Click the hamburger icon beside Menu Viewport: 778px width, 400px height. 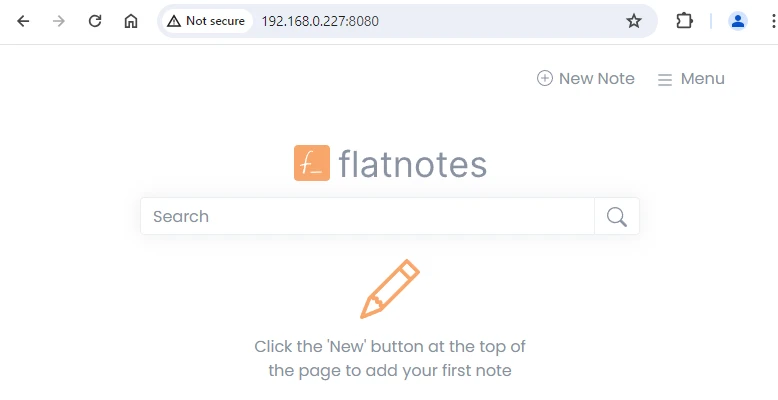(665, 80)
